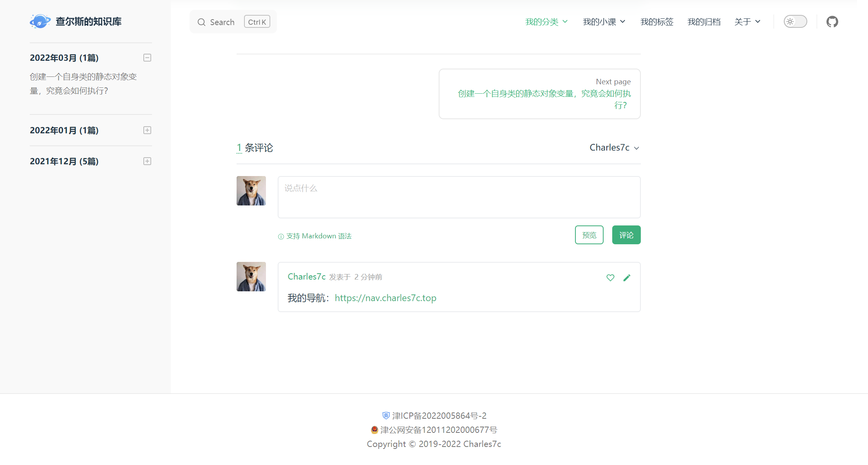Open the 我的标签 nav item
This screenshot has height=465, width=868.
(657, 22)
